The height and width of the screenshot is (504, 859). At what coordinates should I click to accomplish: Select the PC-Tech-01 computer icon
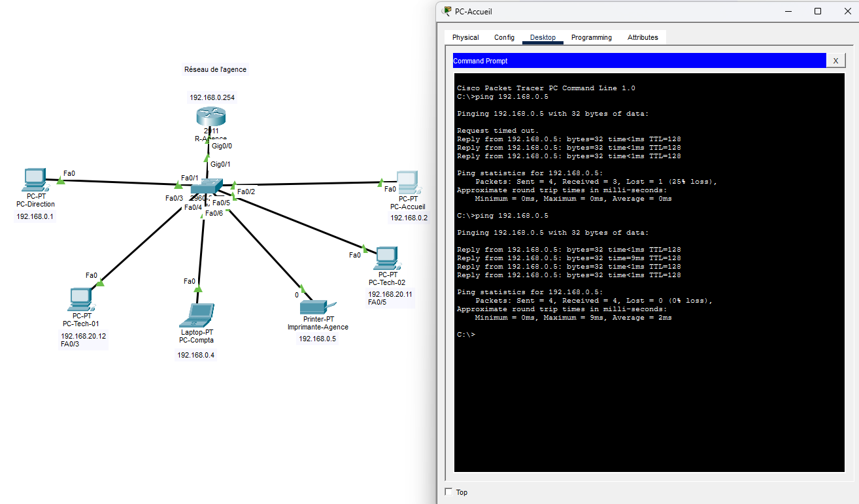(x=81, y=299)
